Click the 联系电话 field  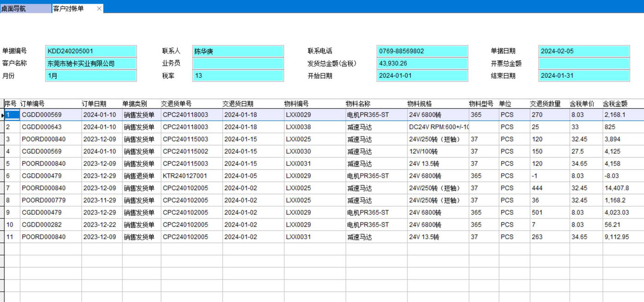pyautogui.click(x=422, y=51)
